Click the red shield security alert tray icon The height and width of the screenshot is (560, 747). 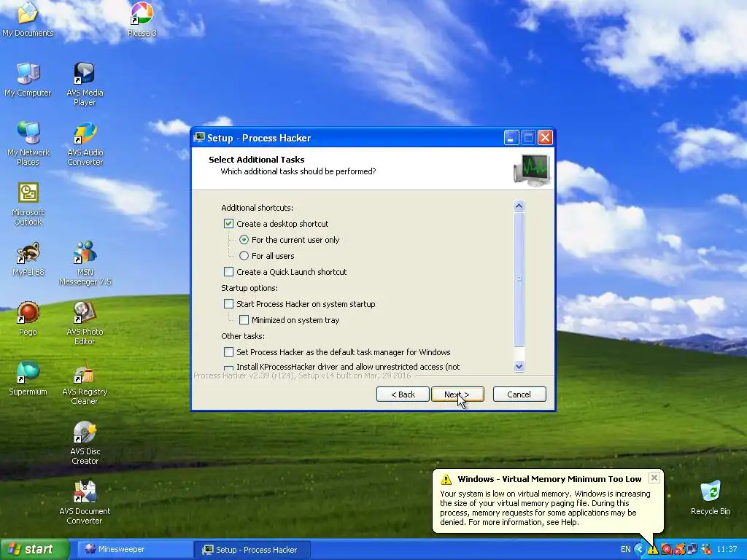pyautogui.click(x=666, y=550)
